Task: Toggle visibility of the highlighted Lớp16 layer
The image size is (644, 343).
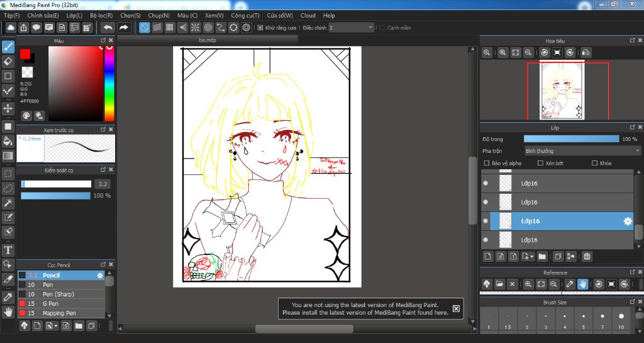Action: [486, 221]
